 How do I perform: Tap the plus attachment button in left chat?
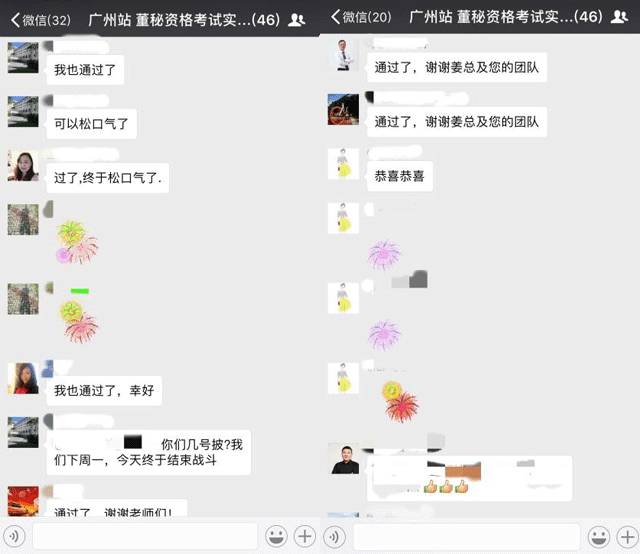(x=304, y=536)
